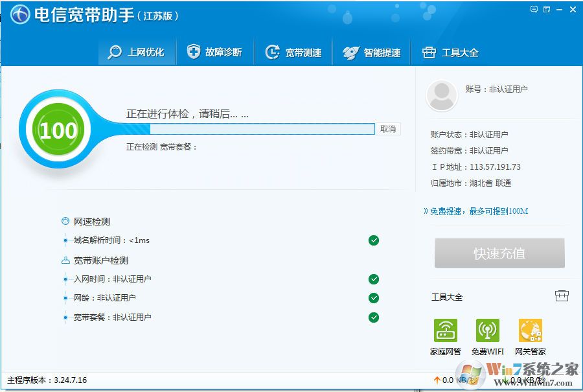Click the toolbox icon beside 工具大全
This screenshot has width=583, height=392.
point(562,295)
